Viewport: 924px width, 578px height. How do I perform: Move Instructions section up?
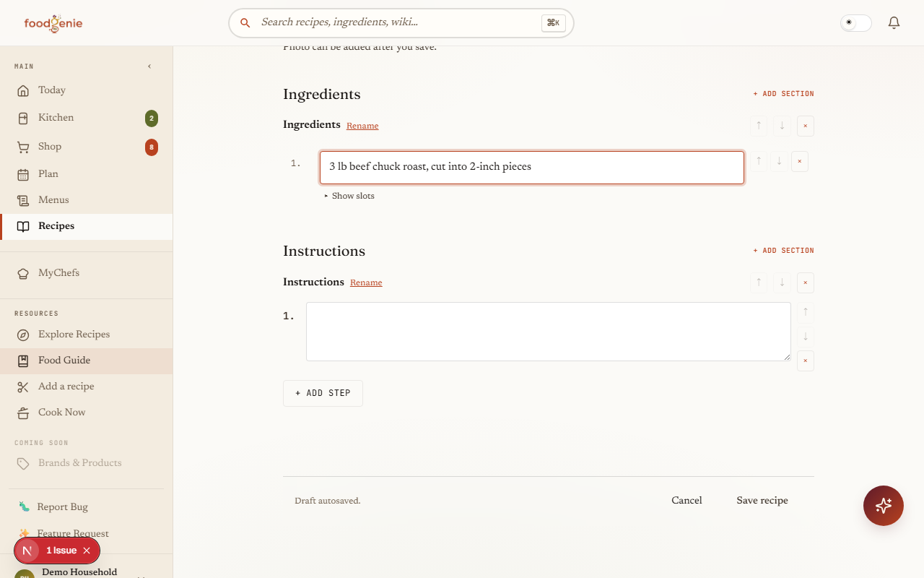759,282
